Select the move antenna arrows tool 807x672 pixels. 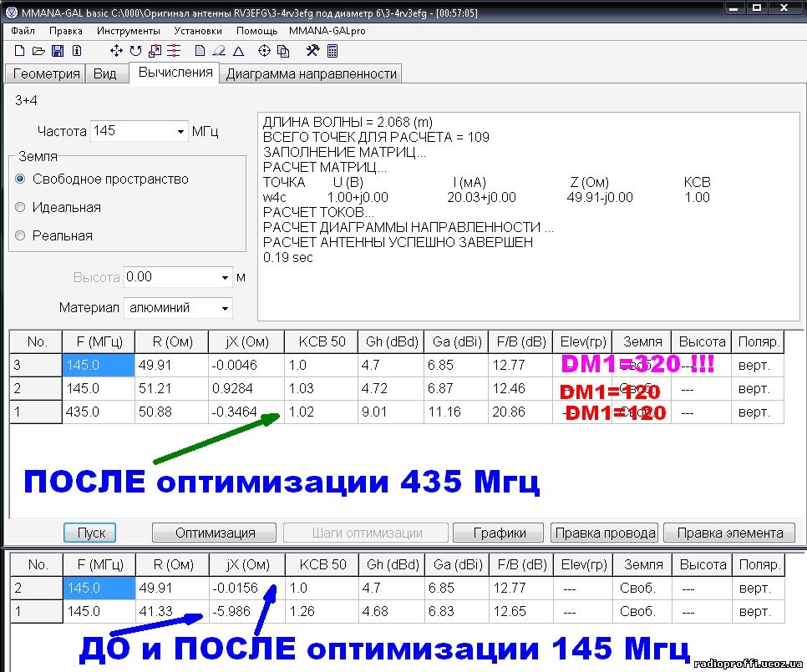coord(116,50)
